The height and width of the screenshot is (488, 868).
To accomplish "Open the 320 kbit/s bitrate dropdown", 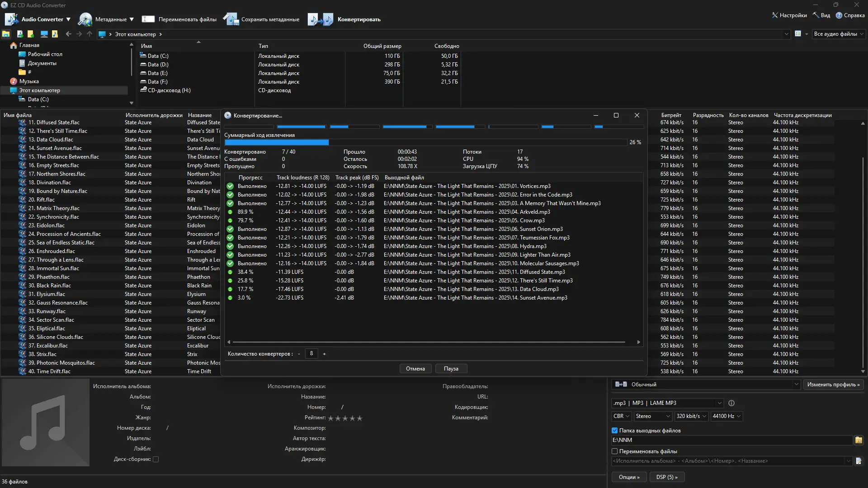I will coord(691,416).
